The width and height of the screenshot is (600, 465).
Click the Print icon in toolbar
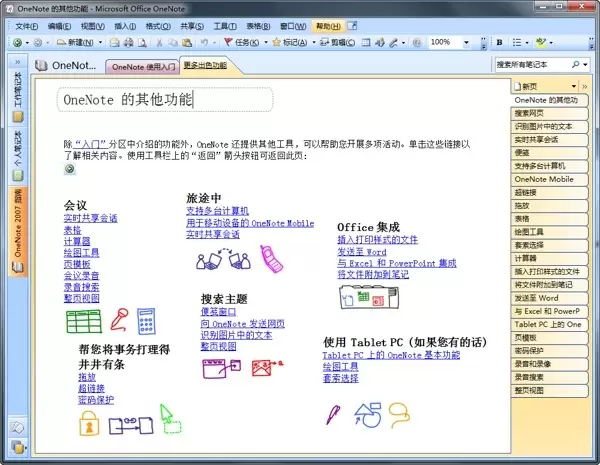point(129,42)
